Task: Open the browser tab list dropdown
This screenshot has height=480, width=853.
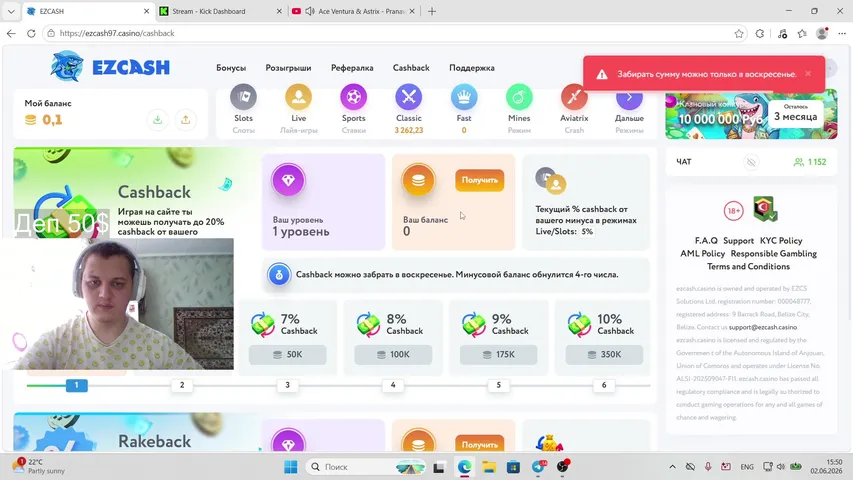Action: pyautogui.click(x=11, y=11)
